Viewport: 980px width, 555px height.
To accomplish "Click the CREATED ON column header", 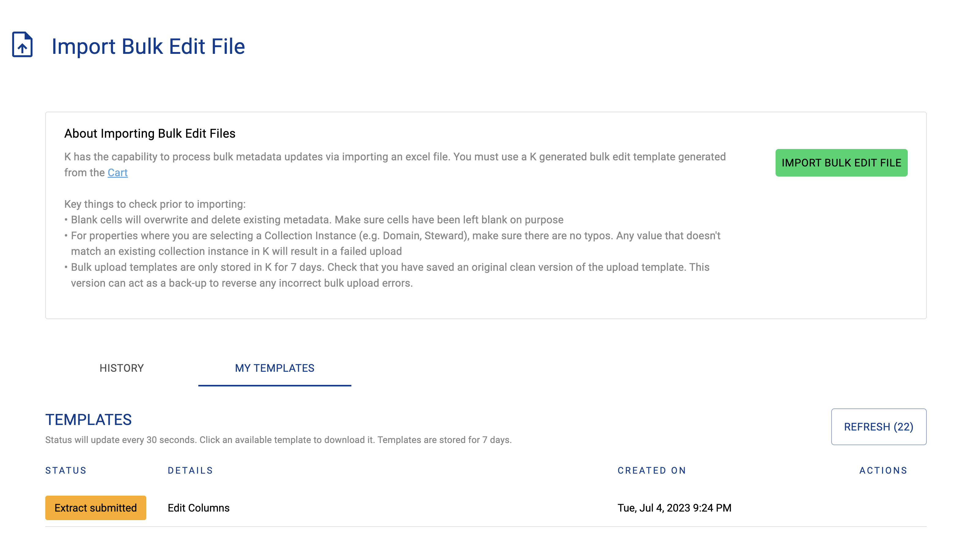I will click(652, 470).
